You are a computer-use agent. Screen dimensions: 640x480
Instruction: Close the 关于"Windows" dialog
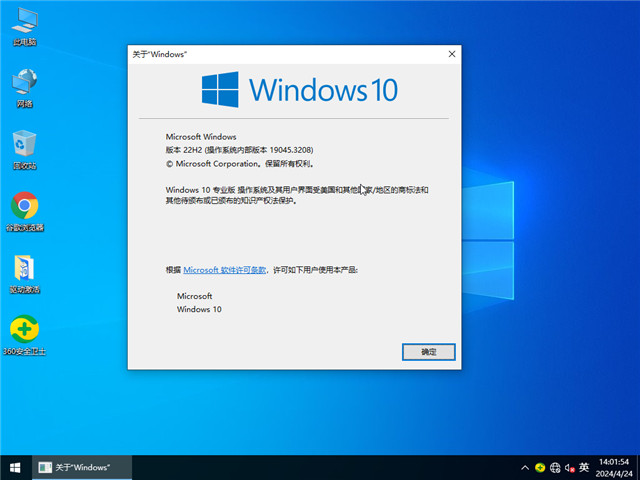click(x=451, y=54)
